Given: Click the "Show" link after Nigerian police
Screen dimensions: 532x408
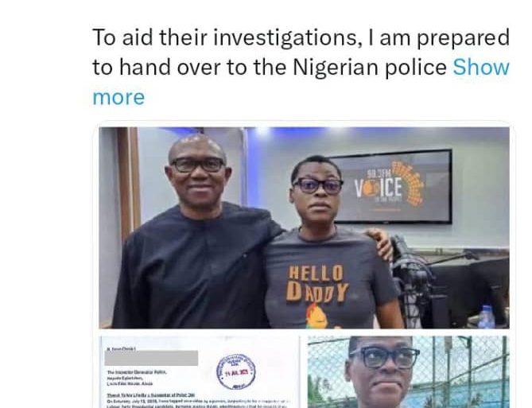Looking at the screenshot, I should 481,68.
